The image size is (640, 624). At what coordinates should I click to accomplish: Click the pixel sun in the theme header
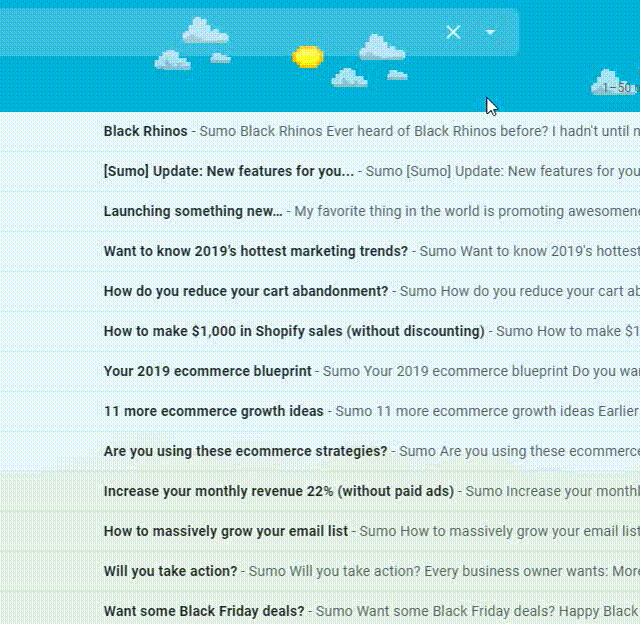tap(307, 56)
